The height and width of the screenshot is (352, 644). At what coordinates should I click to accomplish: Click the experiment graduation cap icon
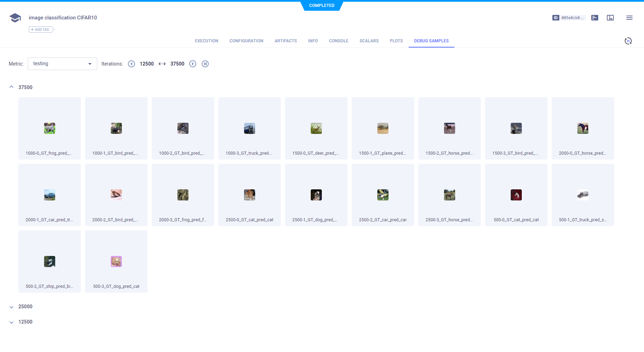point(15,18)
